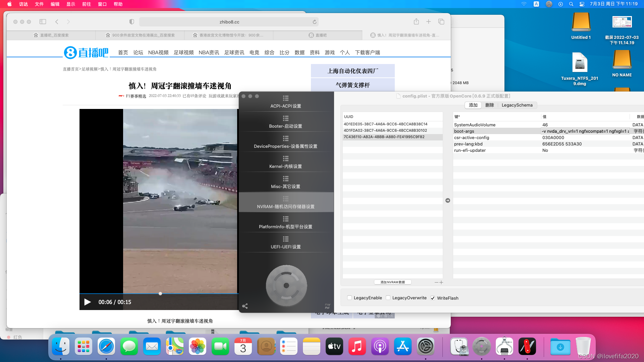This screenshot has width=644, height=362.
Task: Open the NBA视频 navigation link
Action: pos(158,53)
